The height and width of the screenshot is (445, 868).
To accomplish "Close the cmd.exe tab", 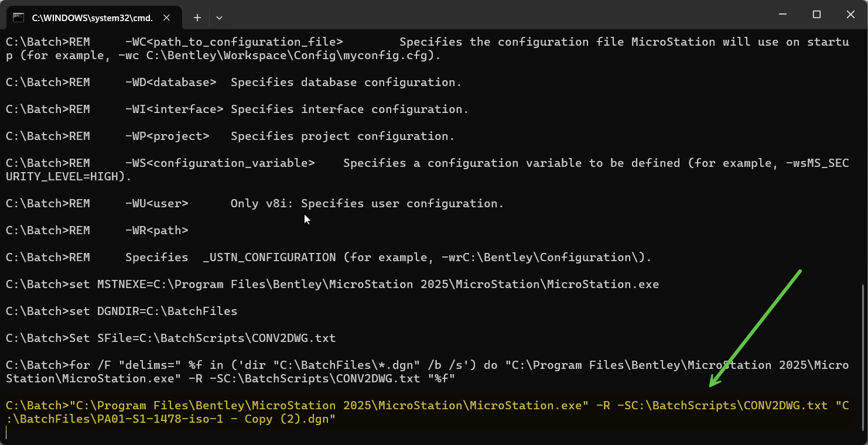I will click(166, 18).
